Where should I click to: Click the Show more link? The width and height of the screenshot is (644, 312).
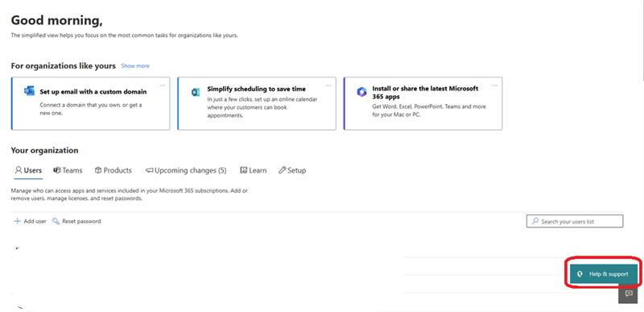[x=135, y=66]
